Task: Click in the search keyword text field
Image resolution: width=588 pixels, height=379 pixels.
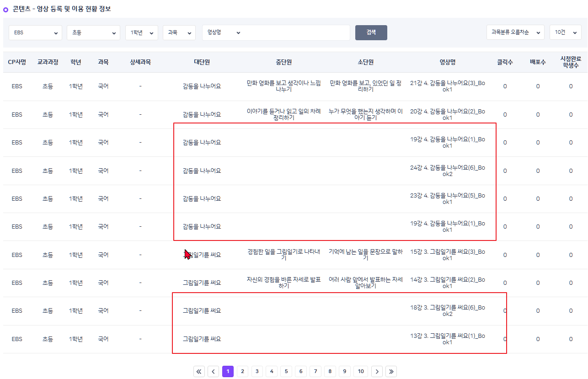Action: click(x=297, y=32)
